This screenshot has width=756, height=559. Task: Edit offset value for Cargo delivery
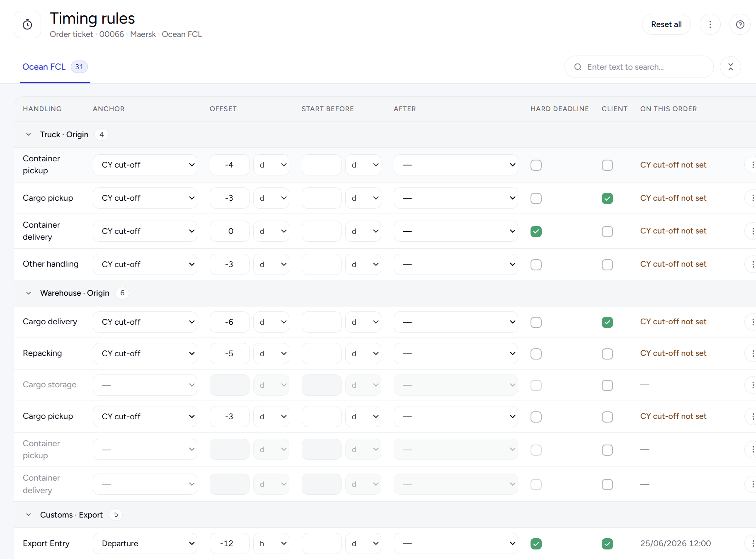(x=229, y=322)
